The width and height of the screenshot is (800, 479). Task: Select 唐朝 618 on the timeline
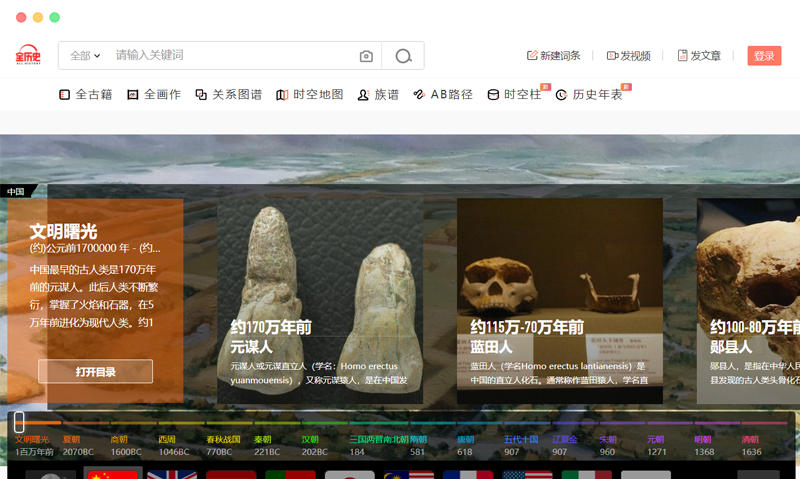(465, 445)
